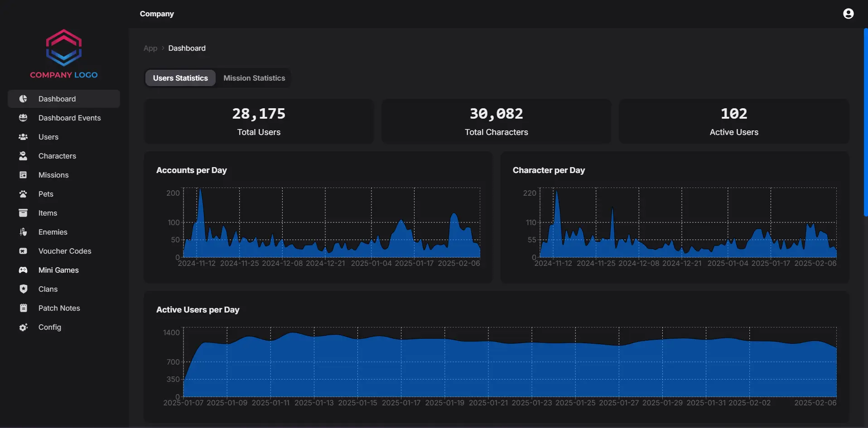Click the 28,175 Total Users card
The height and width of the screenshot is (428, 868).
tap(259, 121)
